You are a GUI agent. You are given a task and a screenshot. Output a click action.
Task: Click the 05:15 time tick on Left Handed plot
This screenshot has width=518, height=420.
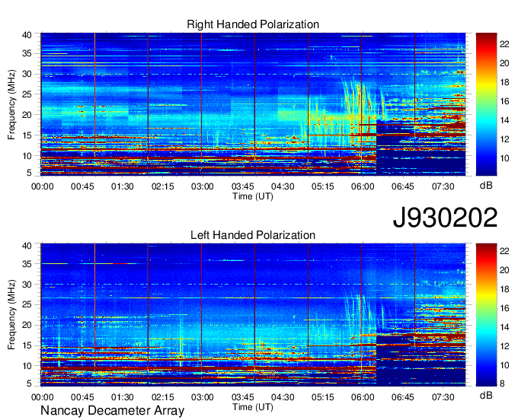pos(323,397)
